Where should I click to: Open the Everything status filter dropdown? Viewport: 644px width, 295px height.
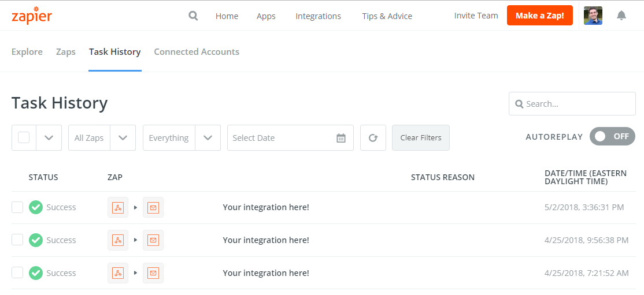pyautogui.click(x=208, y=138)
